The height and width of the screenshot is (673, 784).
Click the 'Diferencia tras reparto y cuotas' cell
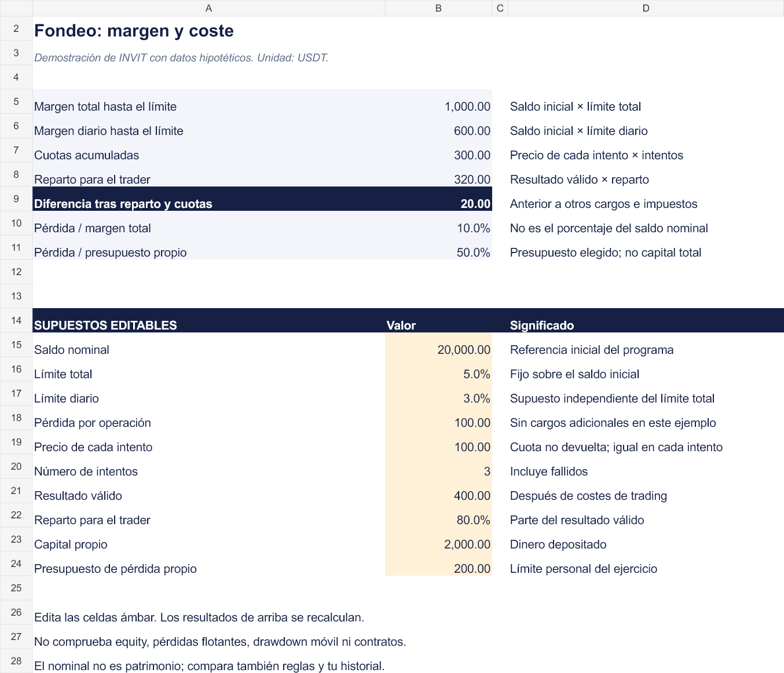[x=208, y=199]
